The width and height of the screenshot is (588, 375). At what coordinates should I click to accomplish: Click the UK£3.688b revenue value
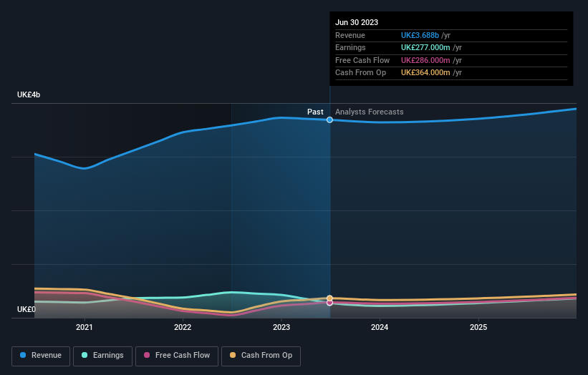click(420, 35)
